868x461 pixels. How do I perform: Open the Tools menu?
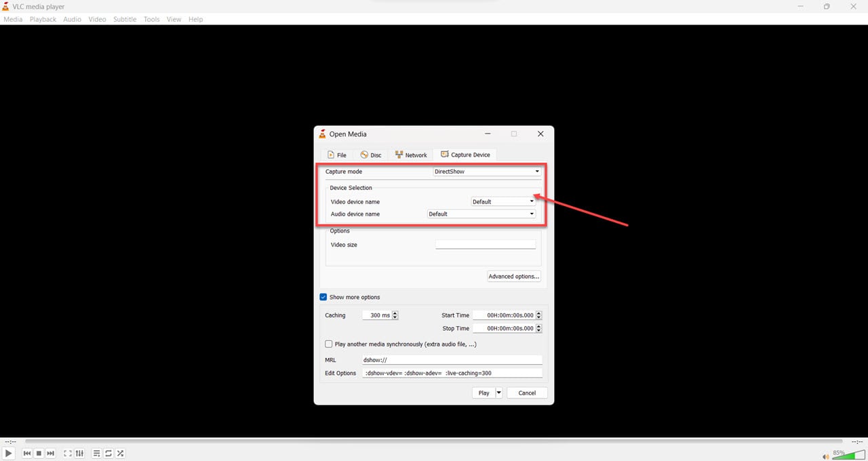click(151, 19)
